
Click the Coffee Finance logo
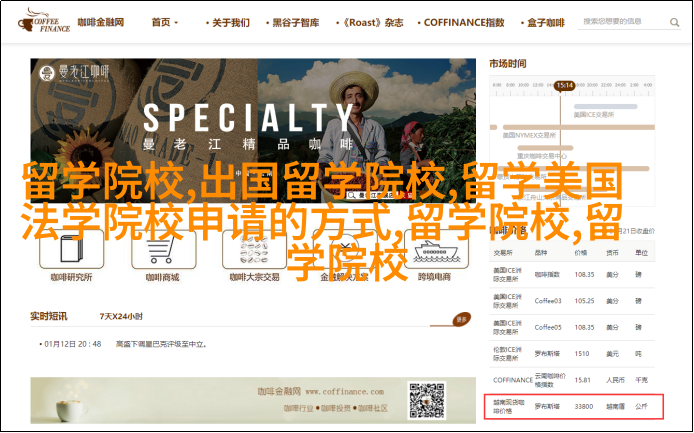[x=44, y=21]
